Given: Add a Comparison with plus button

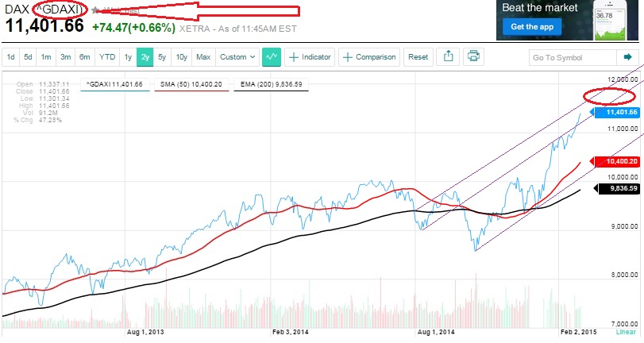Looking at the screenshot, I should [368, 57].
